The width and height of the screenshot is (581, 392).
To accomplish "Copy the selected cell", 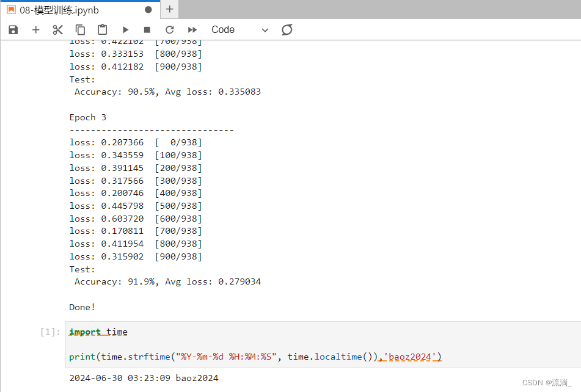I will pos(80,29).
